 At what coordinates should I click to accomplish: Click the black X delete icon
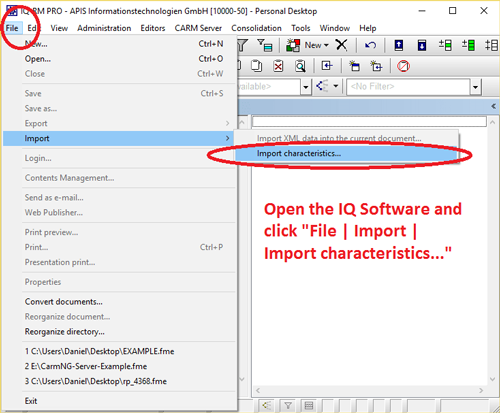(341, 45)
